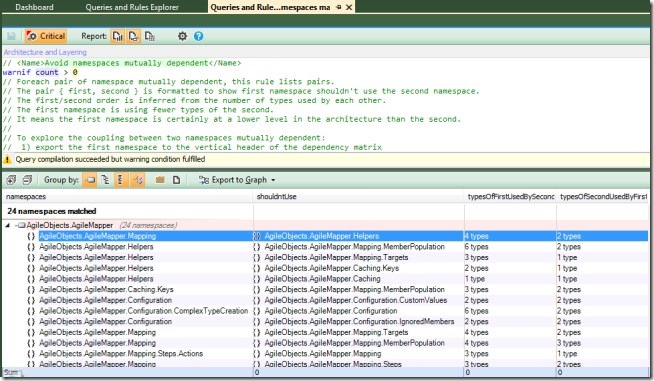Select AgileObjects.AgileMapper.Caching.Keys namespace row

106,290
